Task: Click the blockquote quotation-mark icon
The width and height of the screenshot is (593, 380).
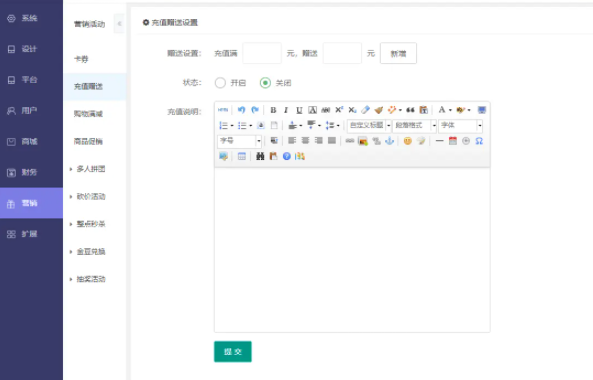Action: click(x=410, y=110)
